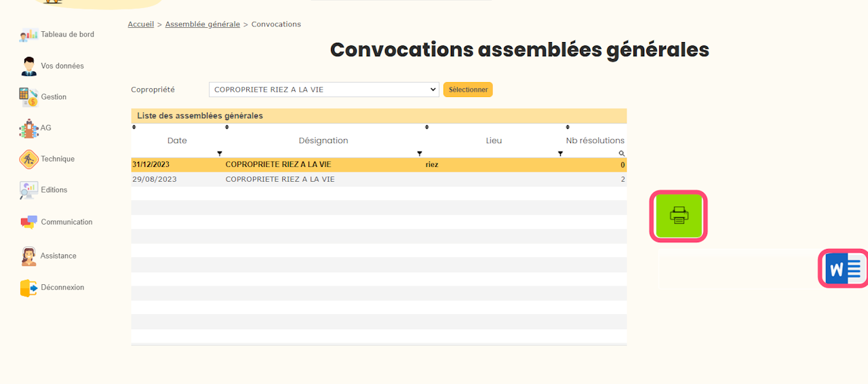
Task: Click the green printer icon
Action: click(679, 216)
